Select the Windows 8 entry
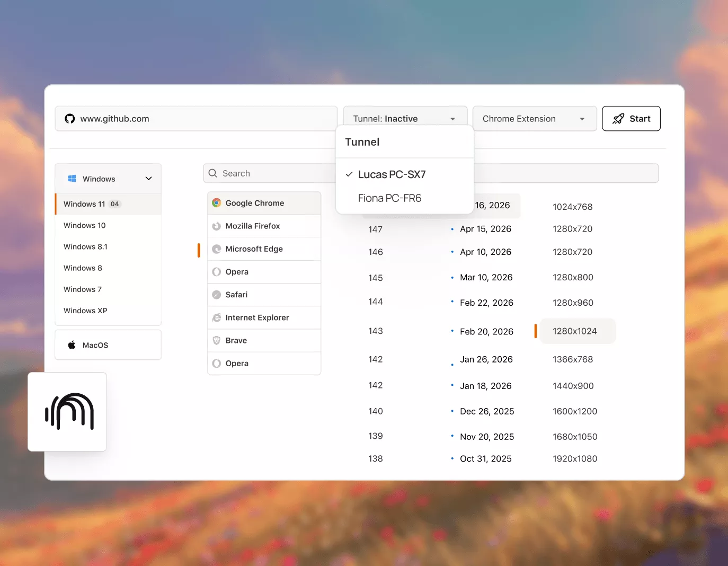728x566 pixels. 108,268
